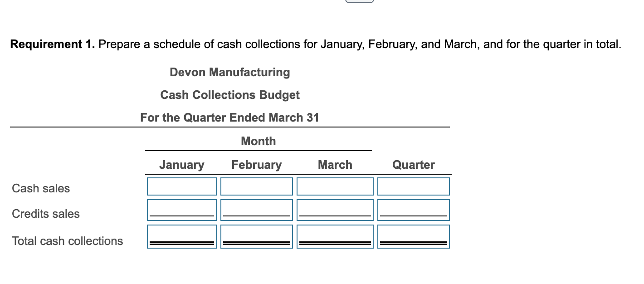This screenshot has width=644, height=284.
Task: Click the Cash sales January input field
Action: [181, 186]
